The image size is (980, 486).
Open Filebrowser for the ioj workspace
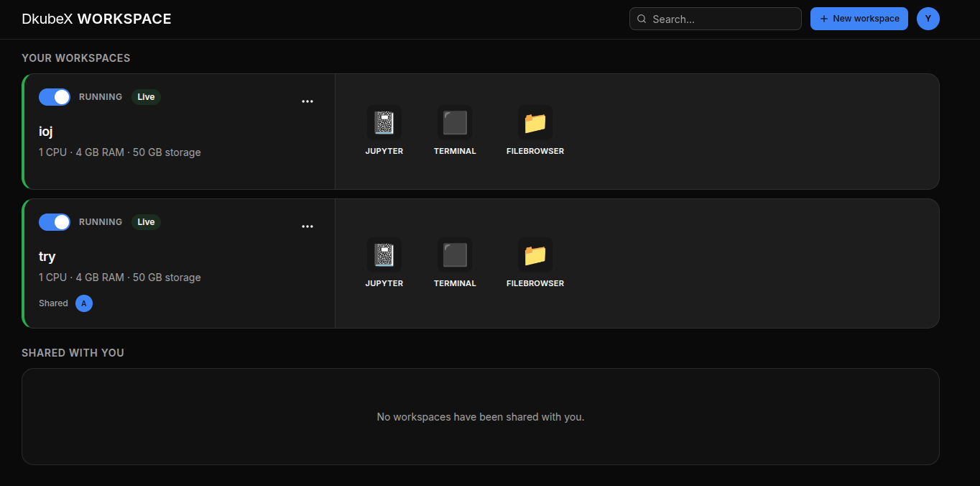tap(535, 131)
